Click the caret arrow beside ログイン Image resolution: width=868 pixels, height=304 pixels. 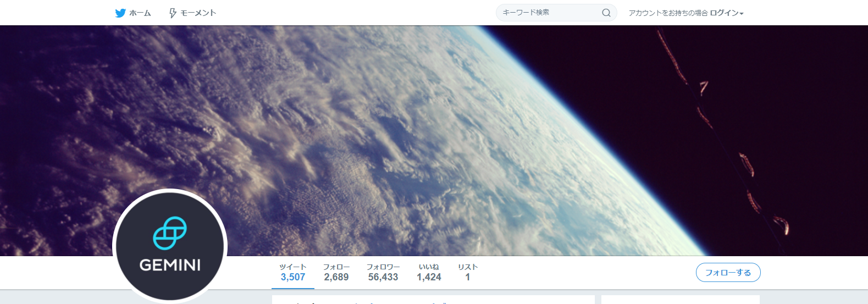tap(742, 14)
